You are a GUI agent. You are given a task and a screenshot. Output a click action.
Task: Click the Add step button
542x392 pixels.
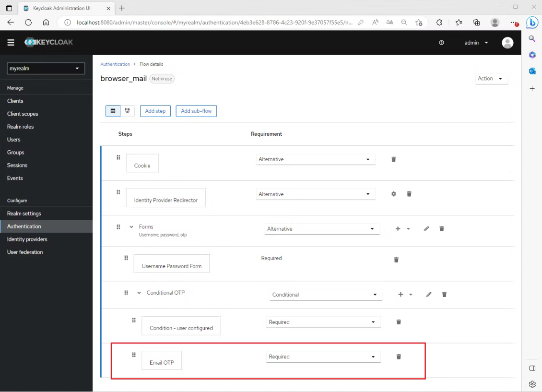click(x=155, y=111)
